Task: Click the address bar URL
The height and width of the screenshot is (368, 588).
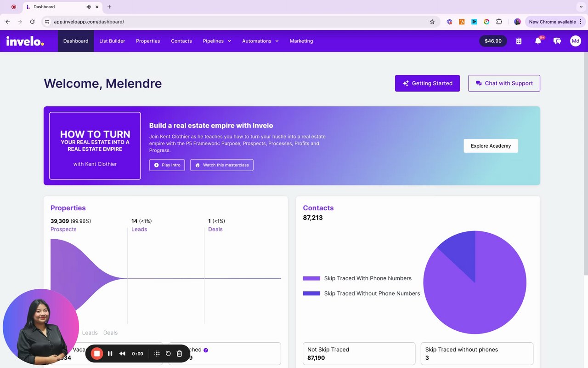Action: point(89,22)
